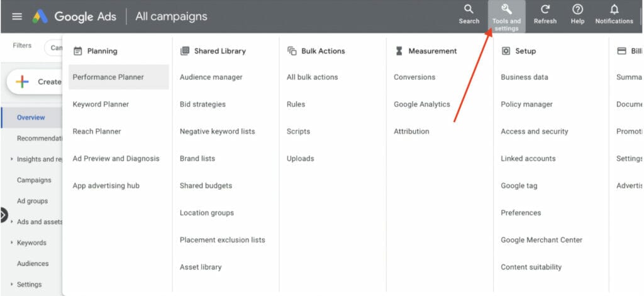644x296 pixels.
Task: Go to Linked accounts under Setup
Action: coord(528,158)
